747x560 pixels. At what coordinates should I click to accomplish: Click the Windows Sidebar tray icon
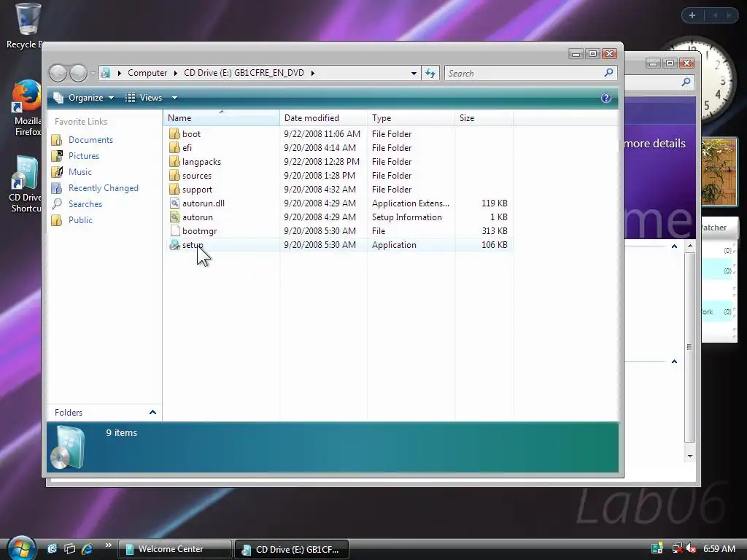[x=657, y=548]
